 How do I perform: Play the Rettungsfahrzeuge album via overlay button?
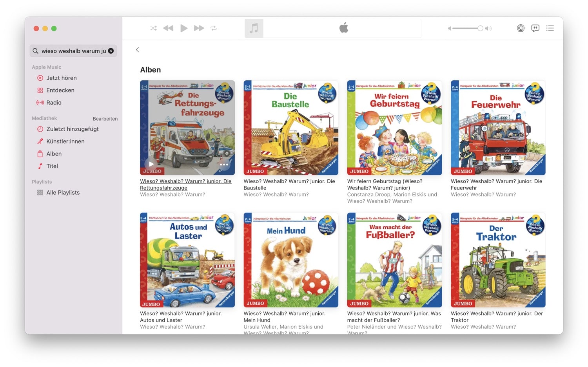click(x=151, y=164)
